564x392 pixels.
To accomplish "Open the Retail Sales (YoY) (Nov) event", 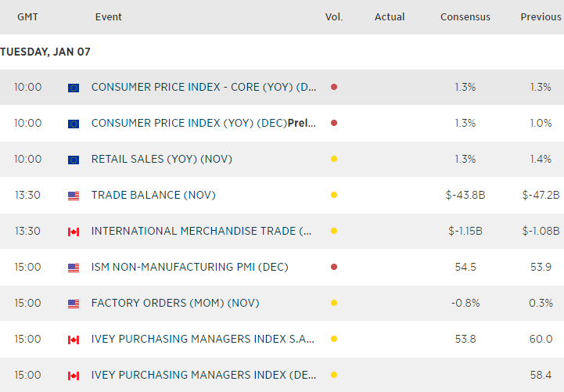I will click(161, 159).
